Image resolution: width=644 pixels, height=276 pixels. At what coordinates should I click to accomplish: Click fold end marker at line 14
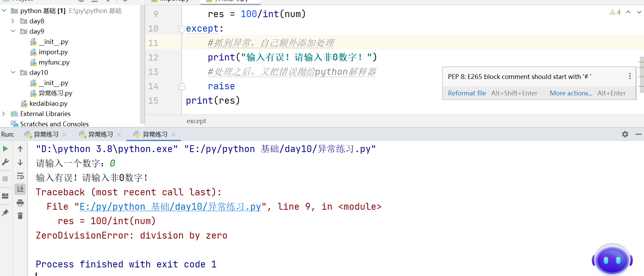[x=182, y=86]
